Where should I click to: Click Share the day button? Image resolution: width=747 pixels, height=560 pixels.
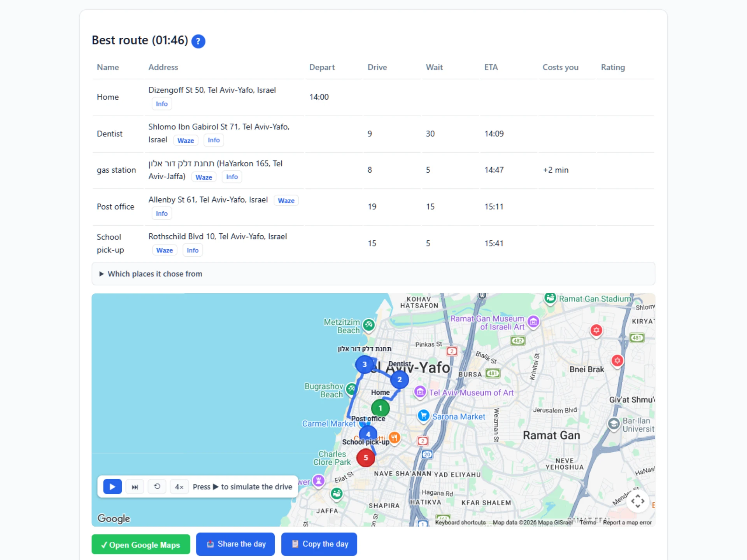coord(235,544)
